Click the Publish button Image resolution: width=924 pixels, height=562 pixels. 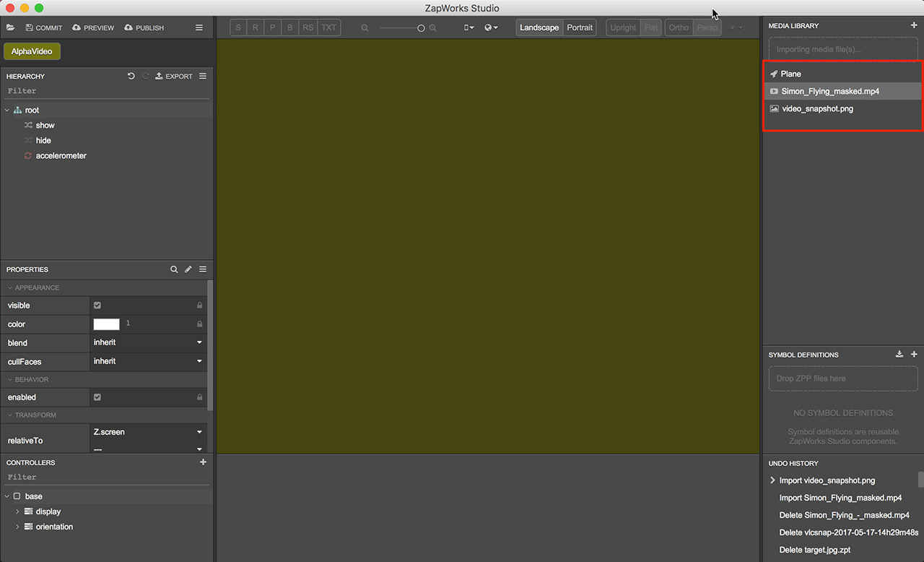pyautogui.click(x=144, y=27)
